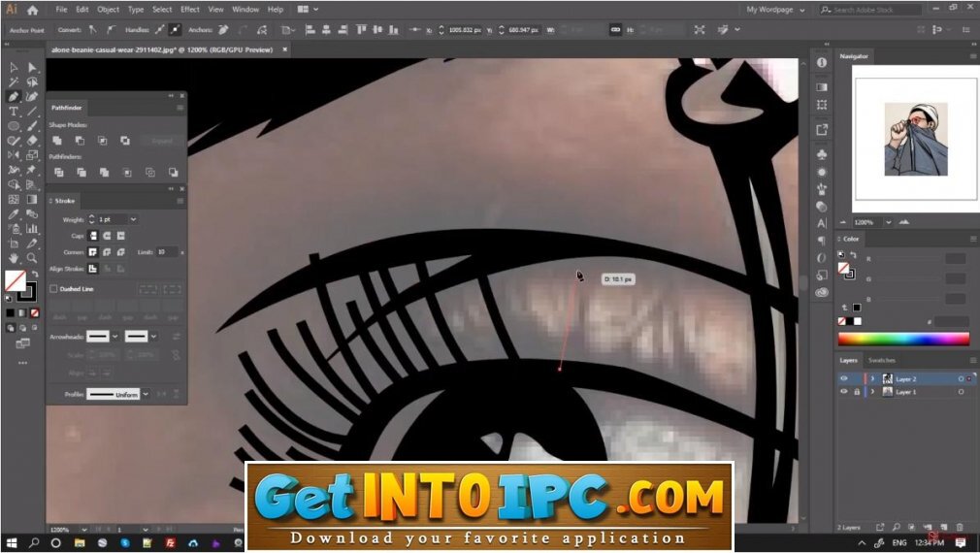Select the Lasso tool
The height and width of the screenshot is (553, 980).
point(32,81)
